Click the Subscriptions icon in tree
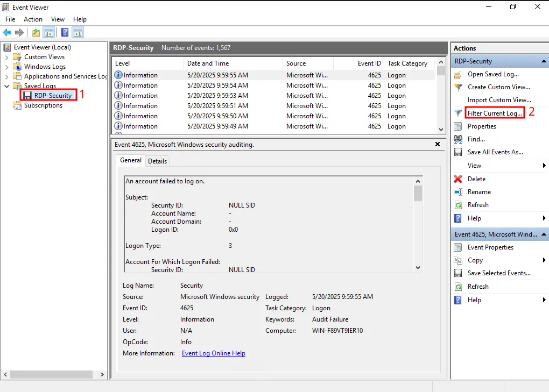The image size is (549, 392). pos(17,105)
